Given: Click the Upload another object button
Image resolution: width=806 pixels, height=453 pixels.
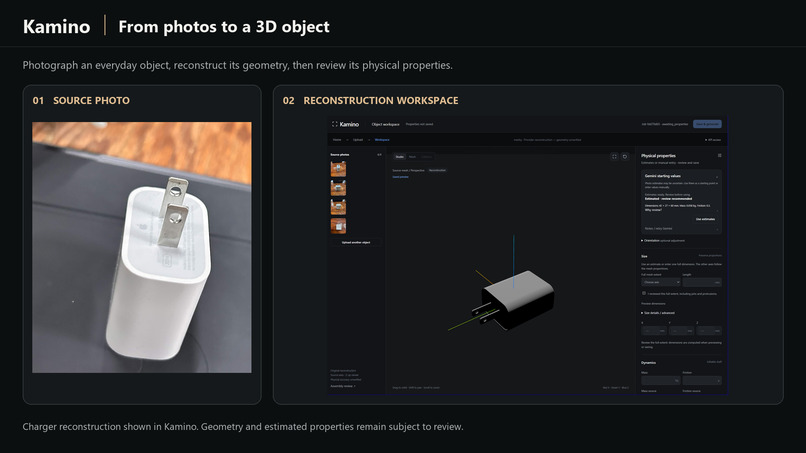Looking at the screenshot, I should tap(356, 242).
